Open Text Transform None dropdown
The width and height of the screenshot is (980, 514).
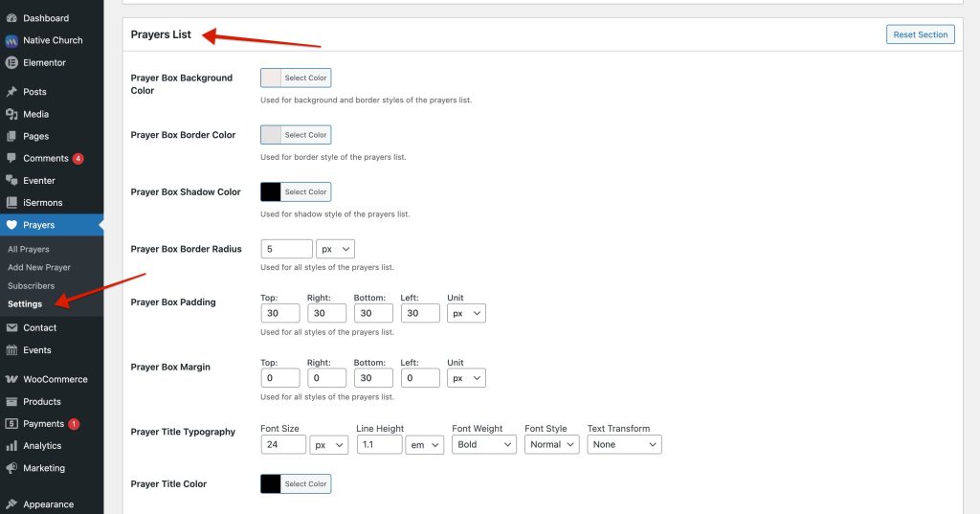click(x=624, y=444)
